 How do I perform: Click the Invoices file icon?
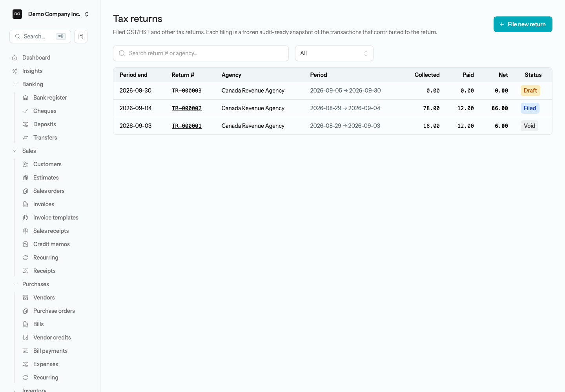[26, 204]
